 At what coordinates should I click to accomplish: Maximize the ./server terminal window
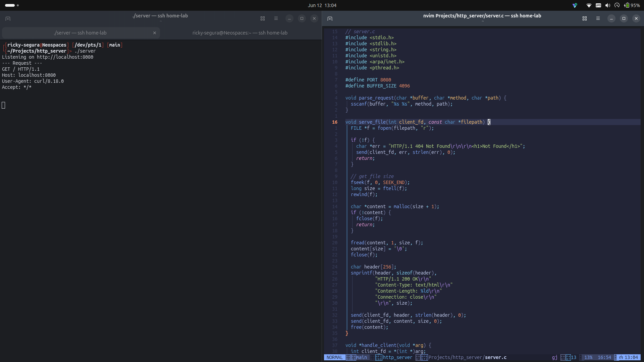(302, 18)
